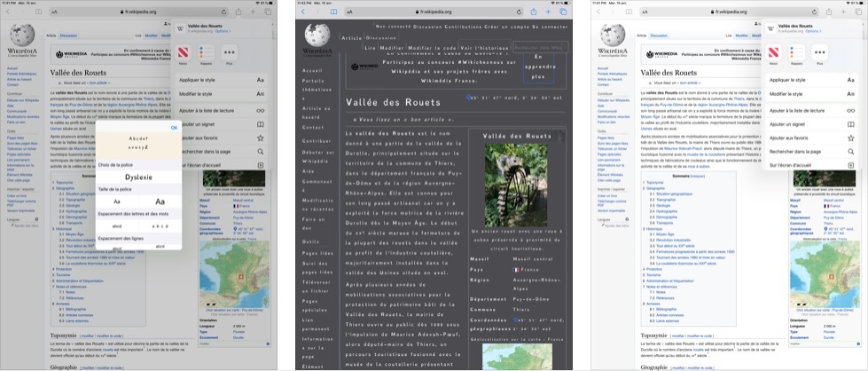Tap the aA button in the left screenshot's address bar
The width and height of the screenshot is (868, 371).
[x=54, y=12]
